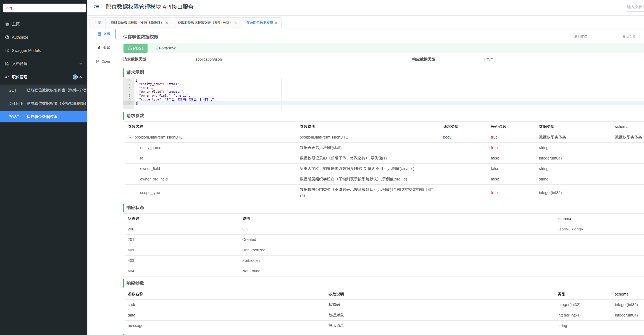Expand the 文档管理 menu

tap(80, 64)
